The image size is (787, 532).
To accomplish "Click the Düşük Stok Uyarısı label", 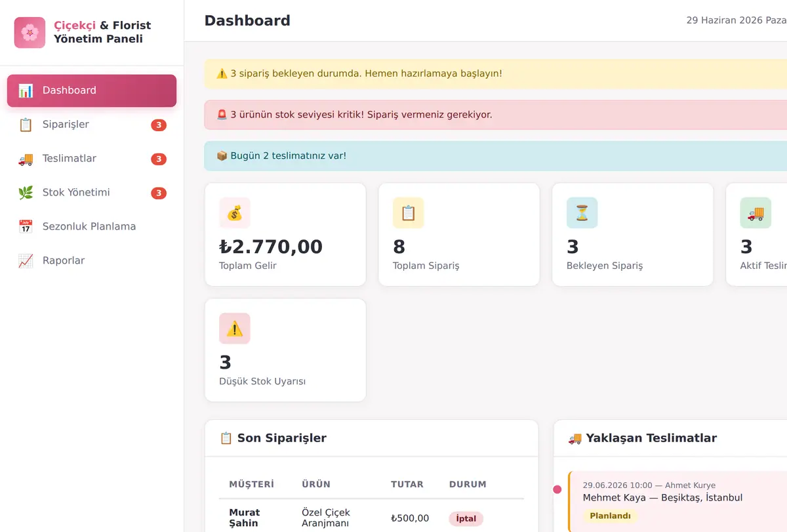I will (262, 381).
